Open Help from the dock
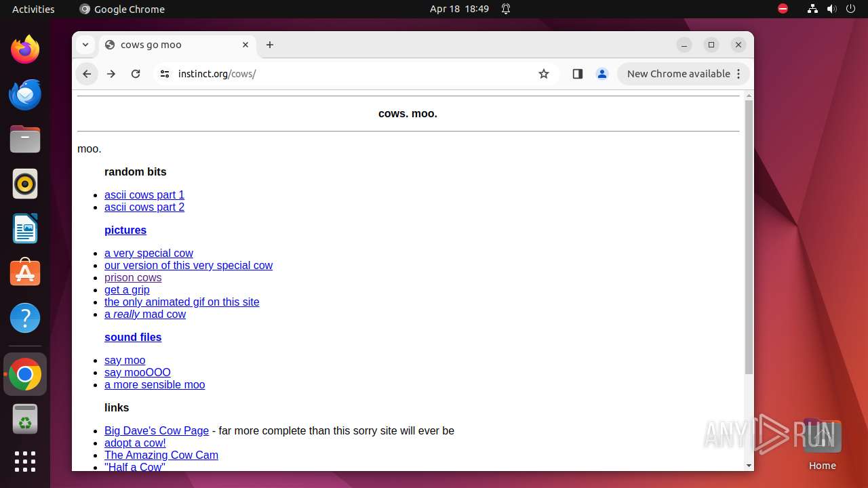 tap(25, 318)
